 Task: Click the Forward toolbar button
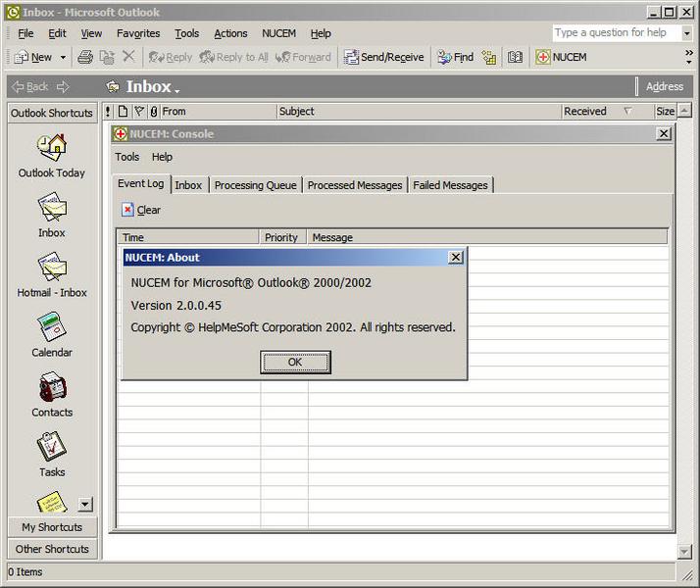pos(303,57)
